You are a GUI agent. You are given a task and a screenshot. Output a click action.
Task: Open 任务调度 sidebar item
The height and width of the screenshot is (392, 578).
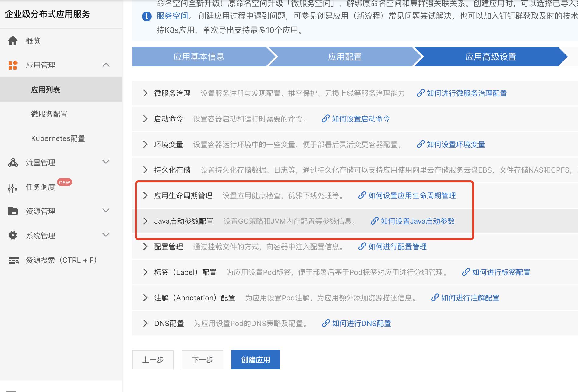coord(61,187)
